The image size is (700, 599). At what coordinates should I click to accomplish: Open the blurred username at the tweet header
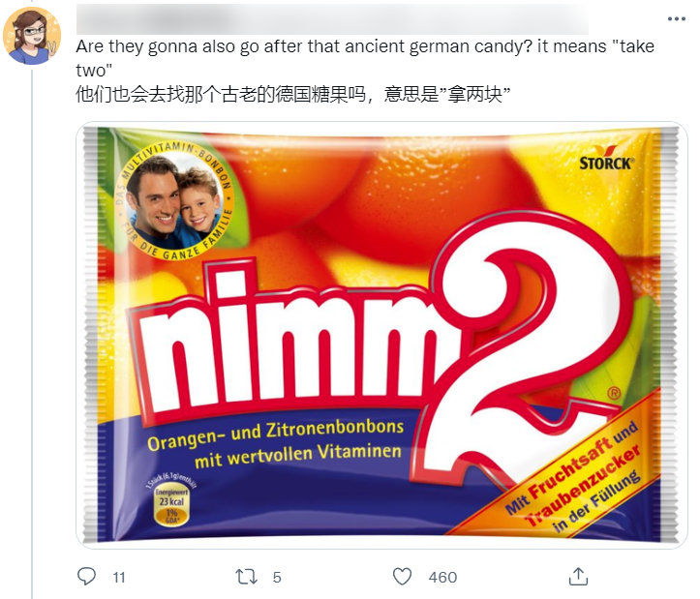coord(332,19)
